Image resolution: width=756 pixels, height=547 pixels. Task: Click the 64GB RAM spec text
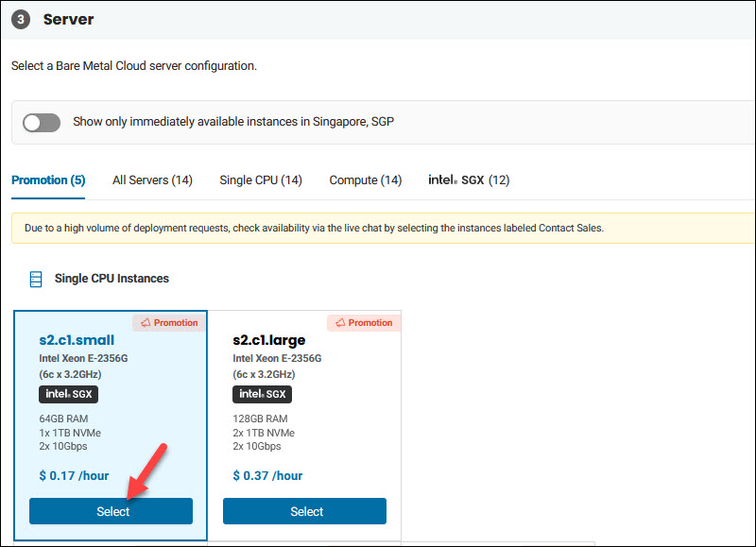click(63, 419)
